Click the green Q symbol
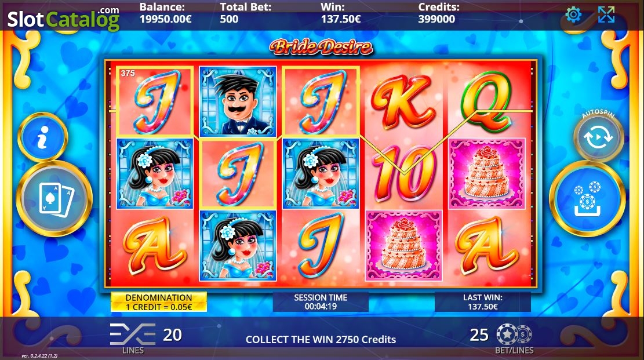This screenshot has height=360, width=644. point(487,101)
